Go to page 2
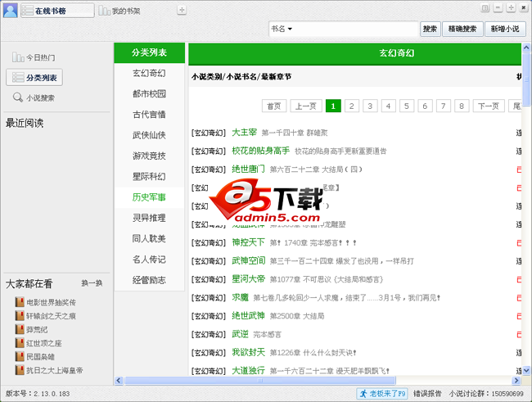The width and height of the screenshot is (532, 402). pos(351,106)
